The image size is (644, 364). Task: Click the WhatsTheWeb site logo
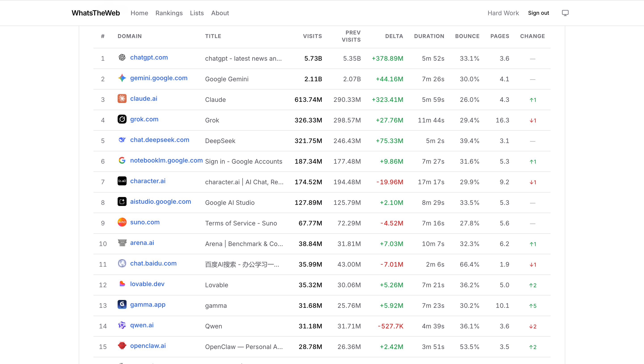pos(96,13)
